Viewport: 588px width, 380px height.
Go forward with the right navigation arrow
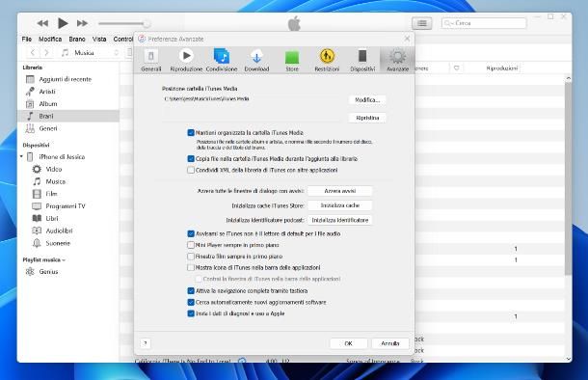pos(46,52)
